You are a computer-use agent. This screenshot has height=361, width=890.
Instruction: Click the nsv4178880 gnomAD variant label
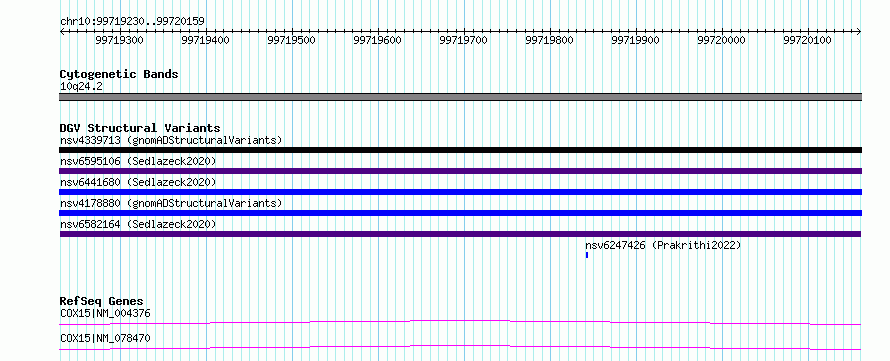pyautogui.click(x=171, y=203)
